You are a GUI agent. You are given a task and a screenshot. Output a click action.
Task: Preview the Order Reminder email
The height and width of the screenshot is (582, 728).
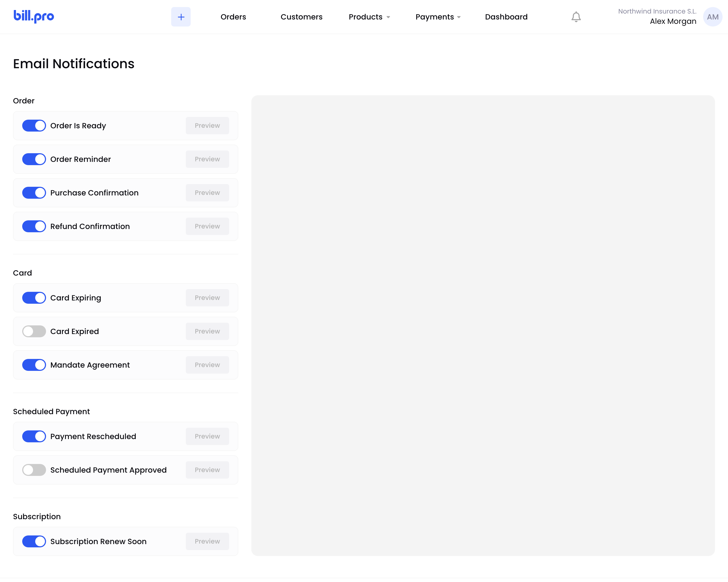pyautogui.click(x=207, y=159)
